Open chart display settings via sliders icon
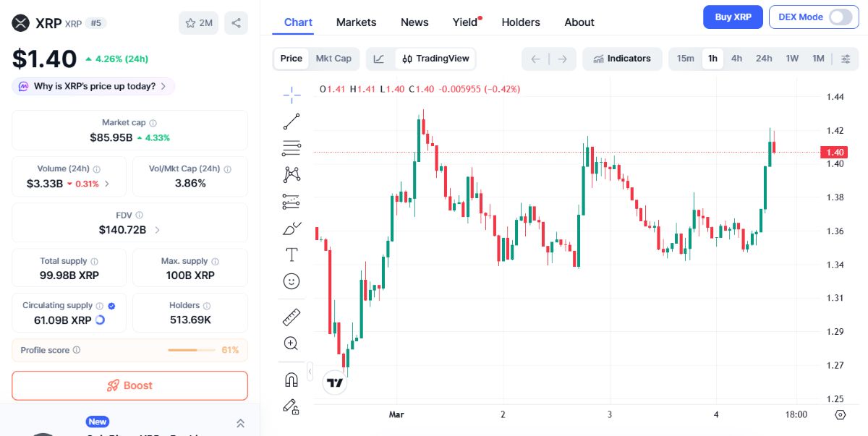The width and height of the screenshot is (868, 436). coord(846,59)
